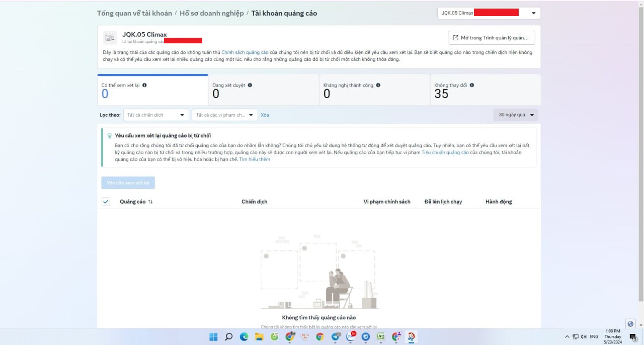Click 'Mở trong Trình quản lý quản...' button
This screenshot has width=644, height=345.
(x=492, y=38)
